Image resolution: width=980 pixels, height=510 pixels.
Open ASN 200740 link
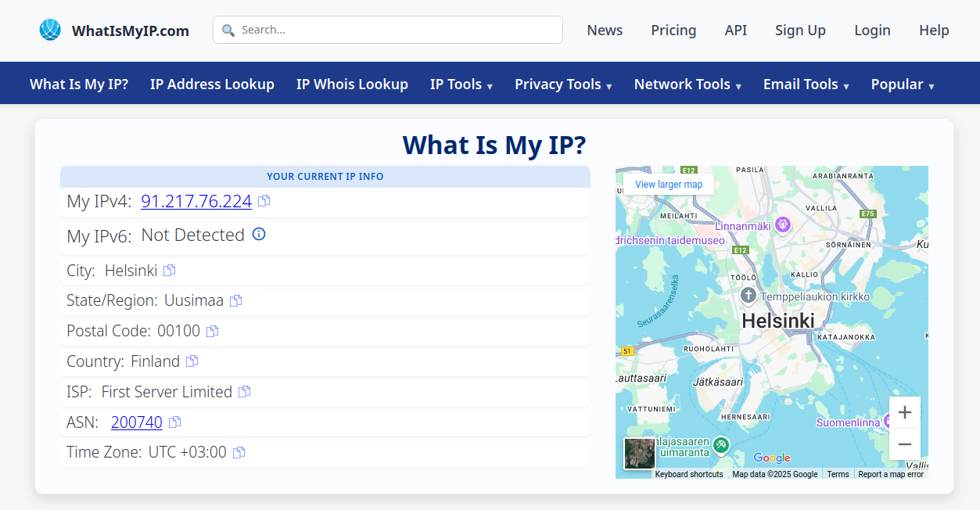click(137, 422)
